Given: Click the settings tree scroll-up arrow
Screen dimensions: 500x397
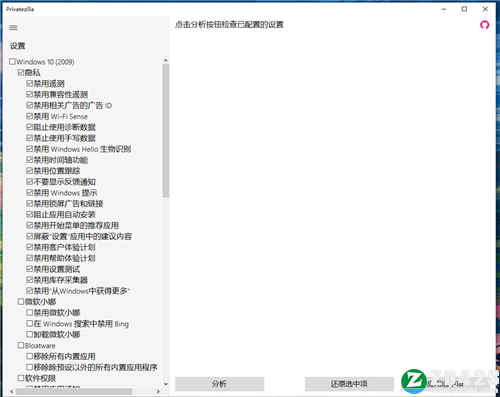Looking at the screenshot, I should coord(166,60).
